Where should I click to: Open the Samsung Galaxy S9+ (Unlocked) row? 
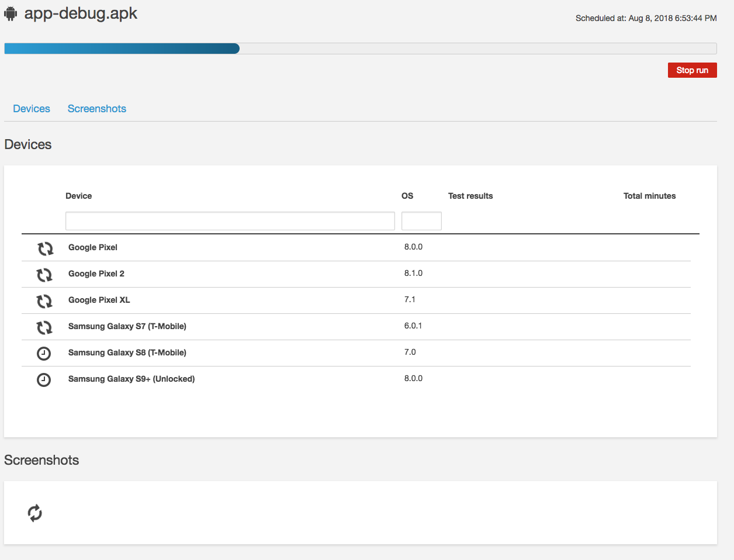click(x=131, y=379)
